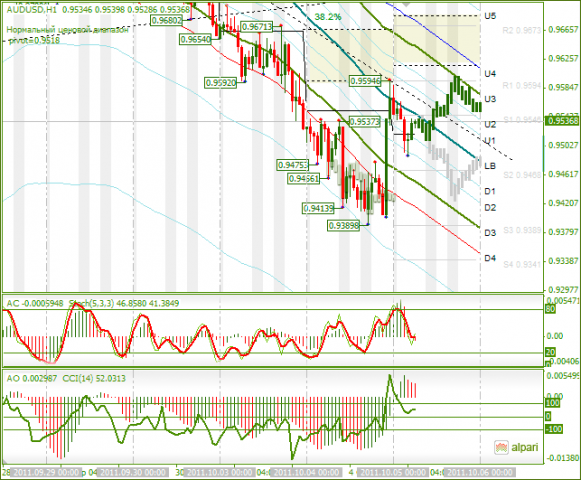Click the Stoch(5,3,3) indicator label
The height and width of the screenshot is (480, 581).
point(124,304)
